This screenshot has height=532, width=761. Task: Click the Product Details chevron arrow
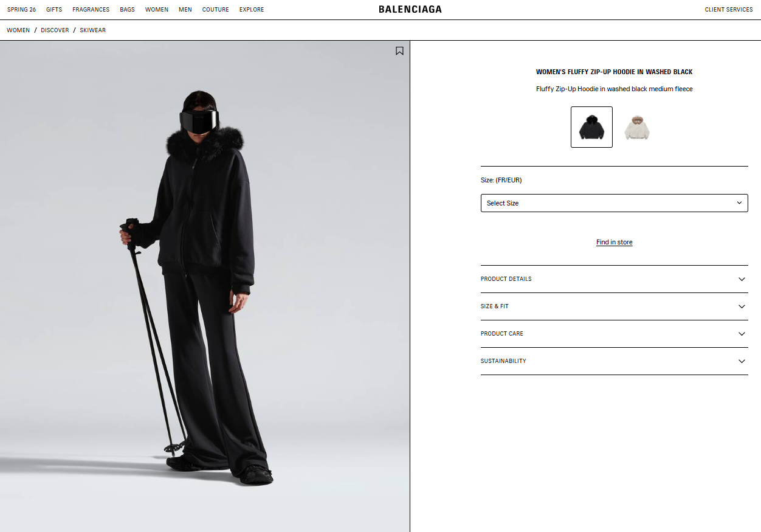pos(742,279)
